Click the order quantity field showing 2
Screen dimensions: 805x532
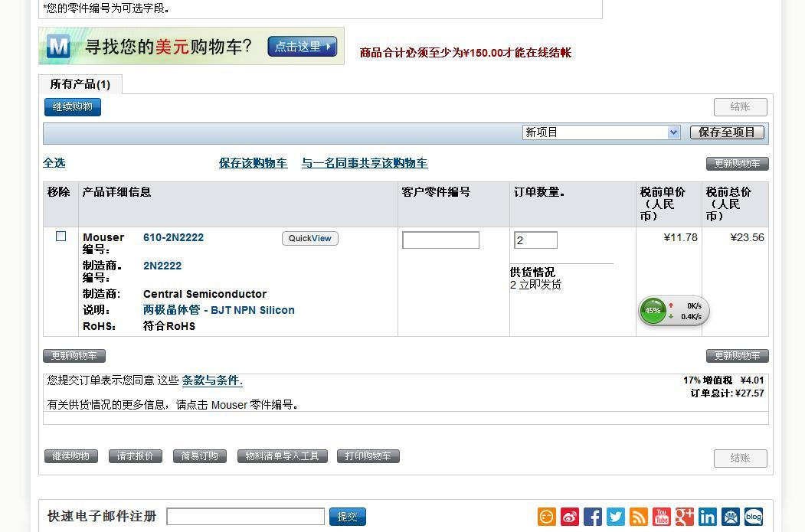[535, 240]
